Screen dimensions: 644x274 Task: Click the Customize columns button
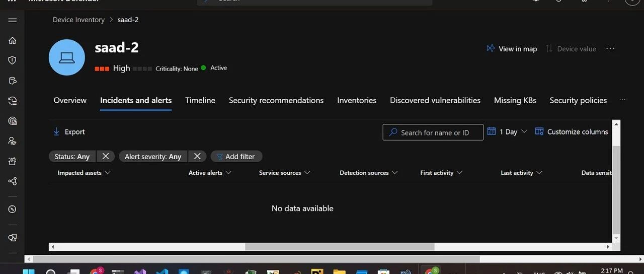tap(572, 131)
